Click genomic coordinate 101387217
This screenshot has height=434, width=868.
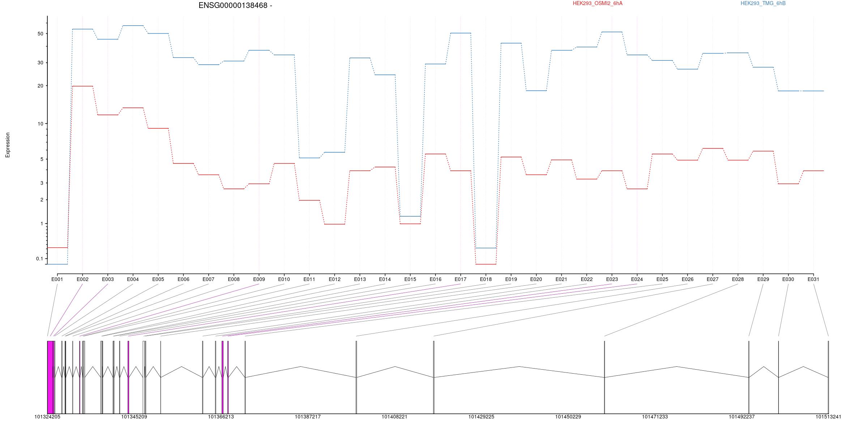click(308, 417)
